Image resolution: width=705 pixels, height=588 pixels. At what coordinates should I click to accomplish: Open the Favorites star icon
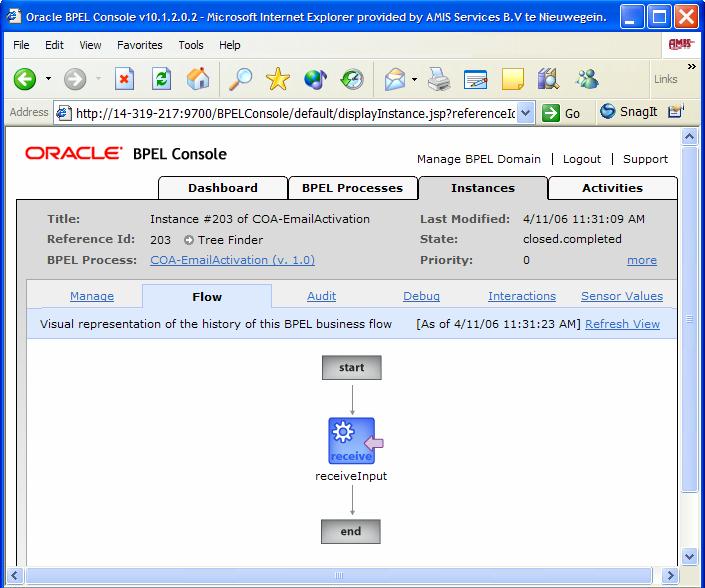tap(277, 79)
